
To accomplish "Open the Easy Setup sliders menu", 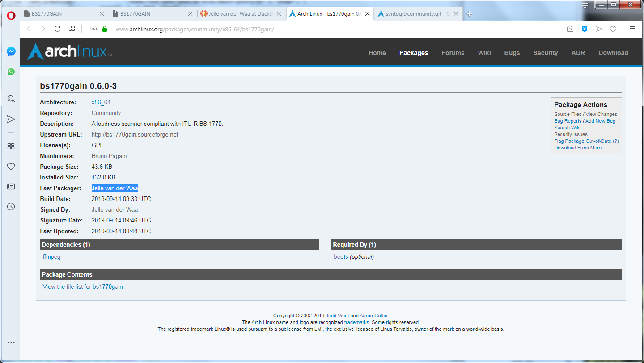I will (x=632, y=29).
